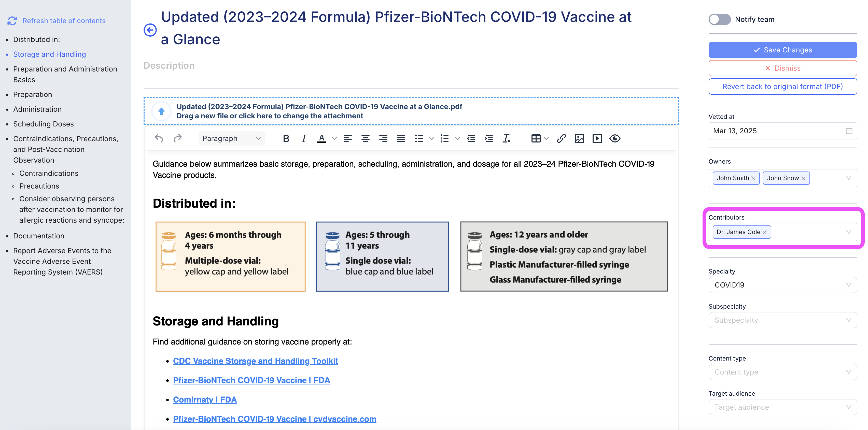Insert a media video
The image size is (868, 430).
point(597,138)
